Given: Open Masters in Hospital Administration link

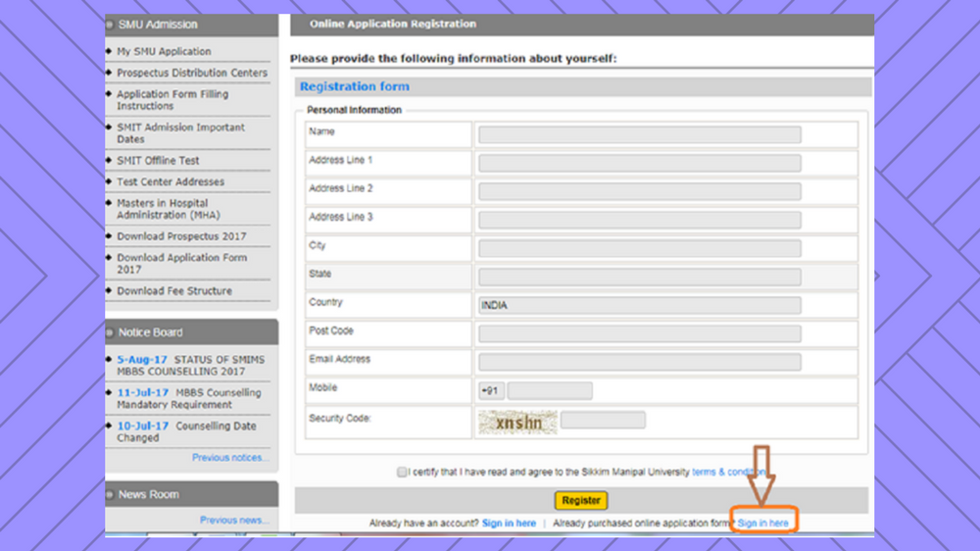Looking at the screenshot, I should click(169, 209).
